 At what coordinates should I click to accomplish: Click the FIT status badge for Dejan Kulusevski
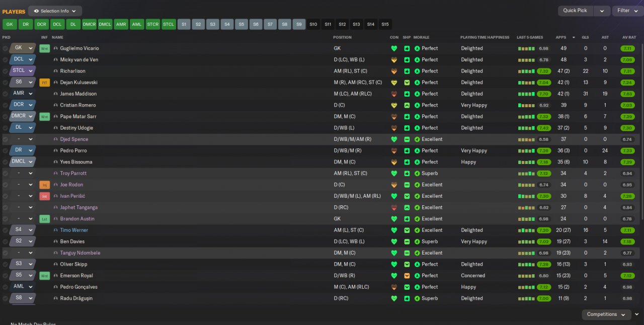[45, 83]
